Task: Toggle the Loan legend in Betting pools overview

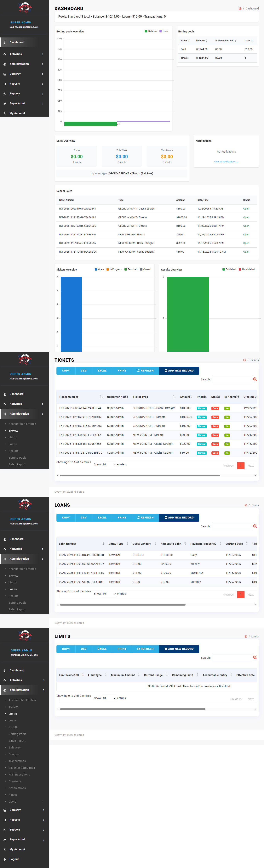Action: tap(164, 31)
